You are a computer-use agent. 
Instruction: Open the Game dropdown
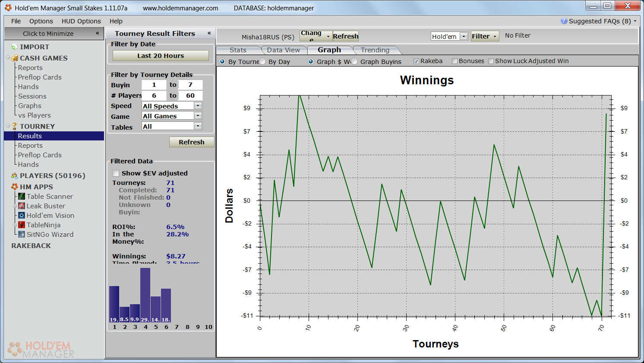coord(198,115)
